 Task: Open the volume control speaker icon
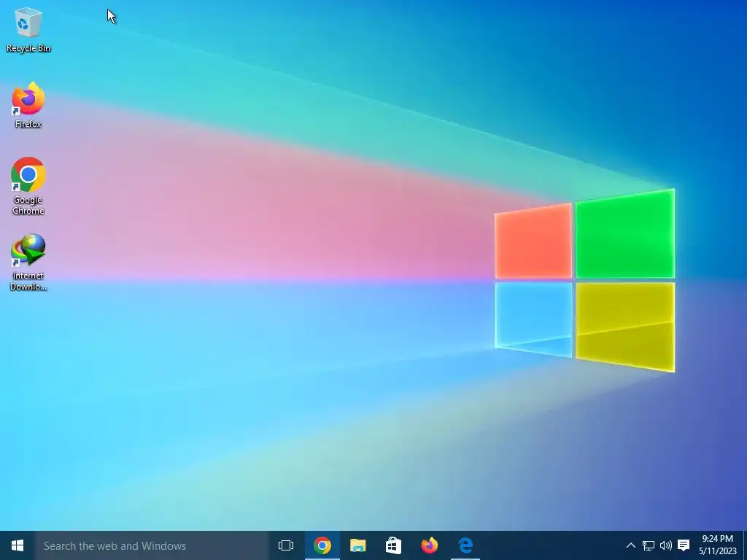[x=665, y=545]
